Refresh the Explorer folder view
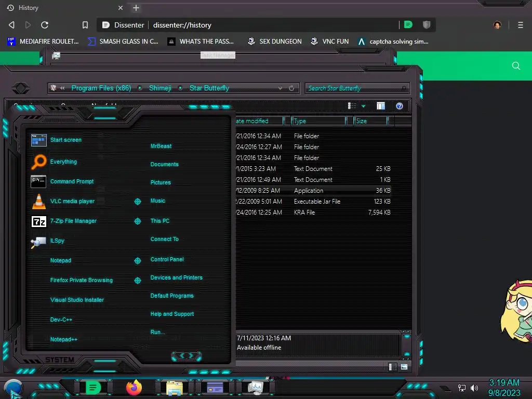 pyautogui.click(x=291, y=88)
